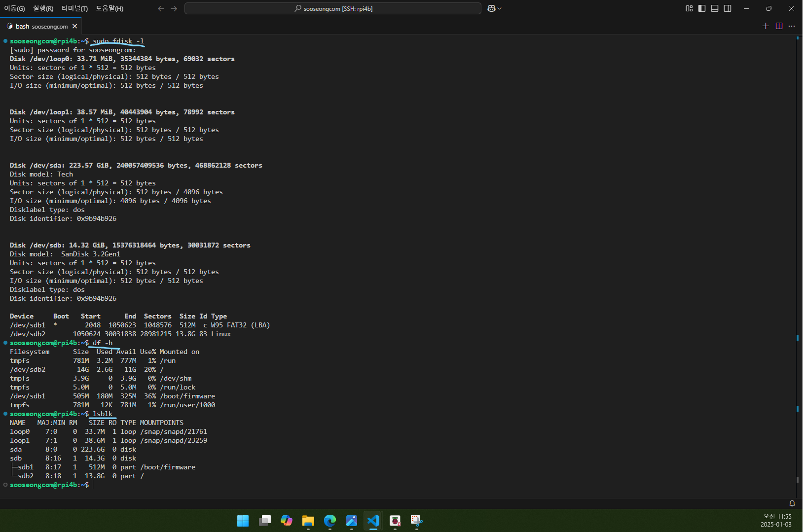803x532 pixels.
Task: Click the sooseongcom SSH search box
Action: [333, 8]
